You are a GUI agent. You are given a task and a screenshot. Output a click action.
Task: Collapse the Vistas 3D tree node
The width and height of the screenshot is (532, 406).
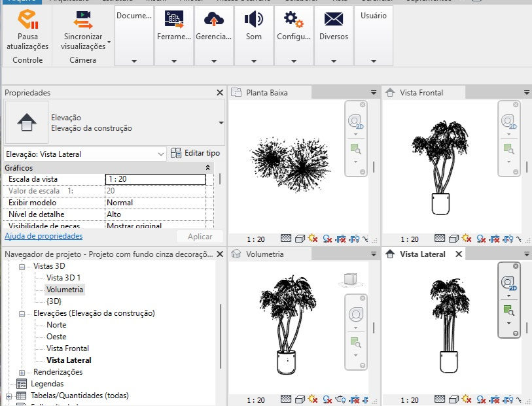pos(22,267)
